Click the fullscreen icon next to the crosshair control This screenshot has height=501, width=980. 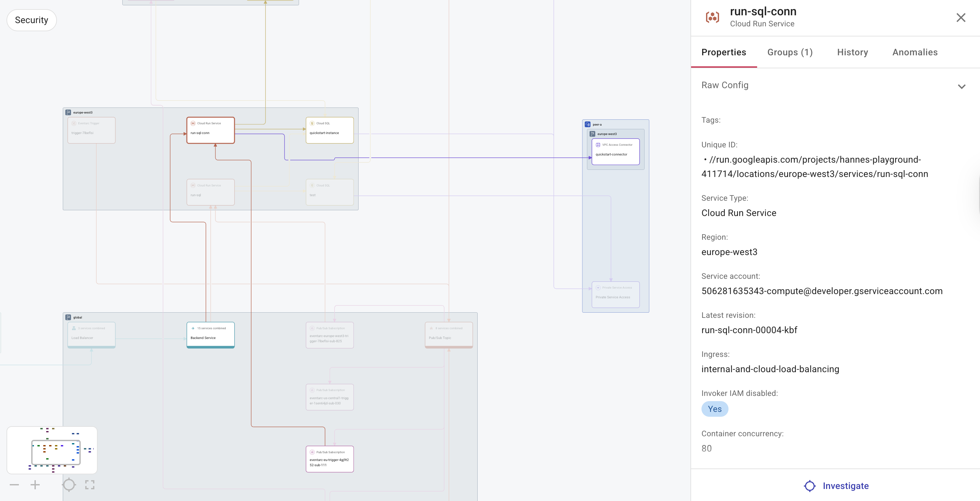tap(90, 485)
